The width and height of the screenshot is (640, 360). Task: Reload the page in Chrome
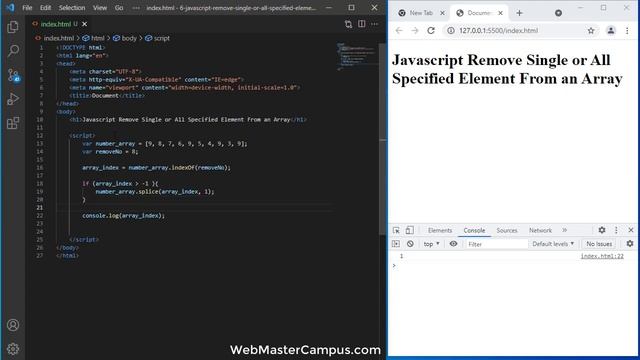(x=431, y=31)
